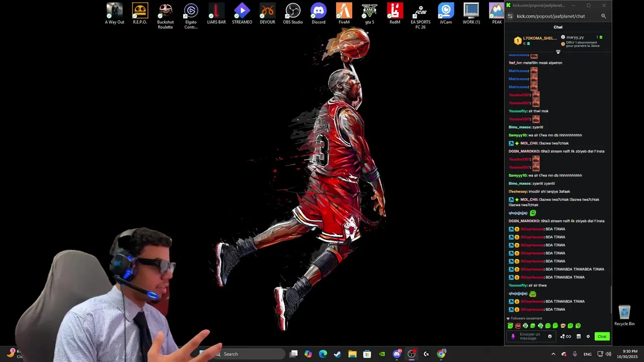Select the DEVOUR desktop icon

(x=267, y=14)
